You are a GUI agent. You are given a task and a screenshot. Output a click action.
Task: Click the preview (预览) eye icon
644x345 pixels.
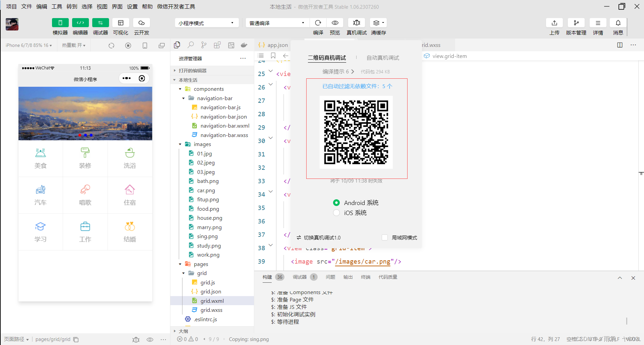point(335,23)
